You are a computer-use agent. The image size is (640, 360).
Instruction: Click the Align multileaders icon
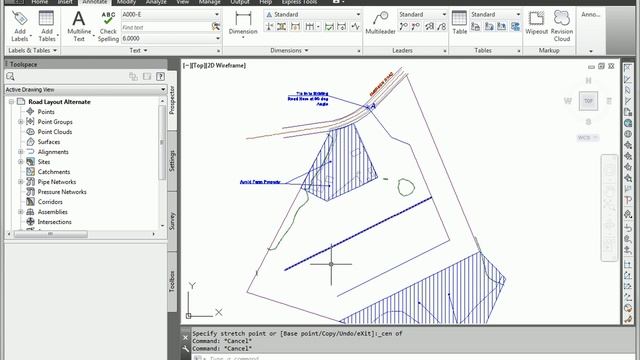429,27
